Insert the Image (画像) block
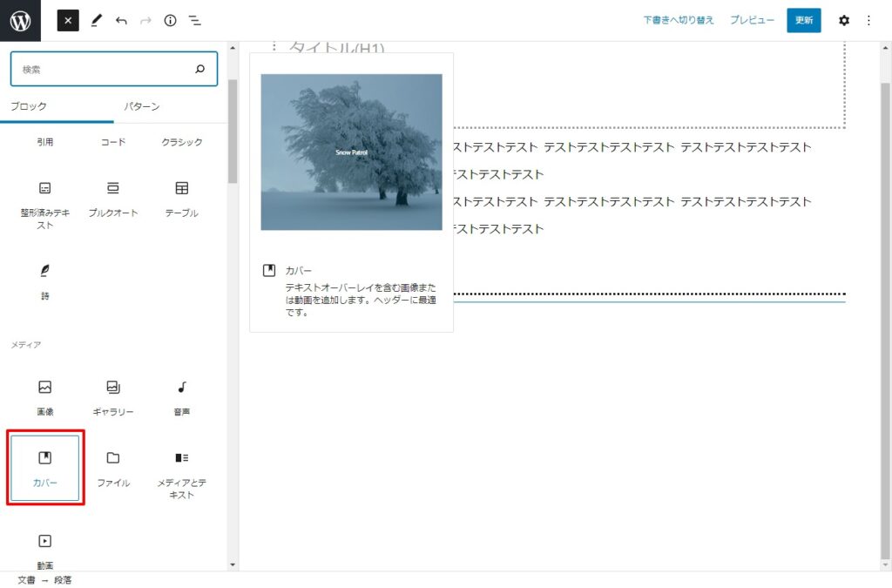Screen dimensions: 892x588 44,396
